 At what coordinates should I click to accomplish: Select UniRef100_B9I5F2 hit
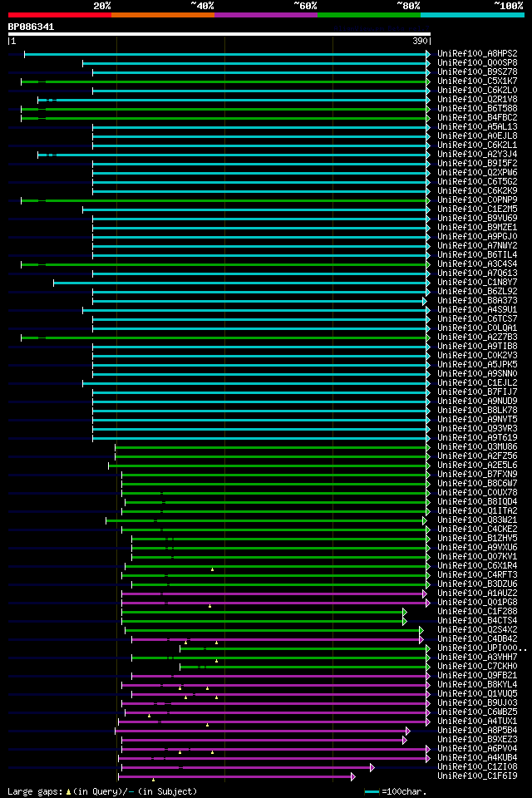[477, 164]
